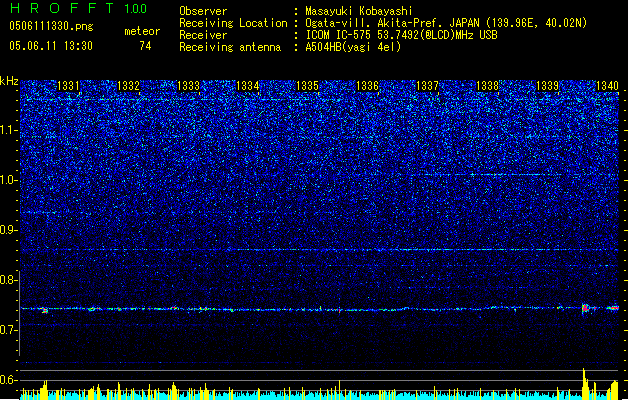Click the 'meteor' label
The height and width of the screenshot is (400, 629).
point(142,31)
